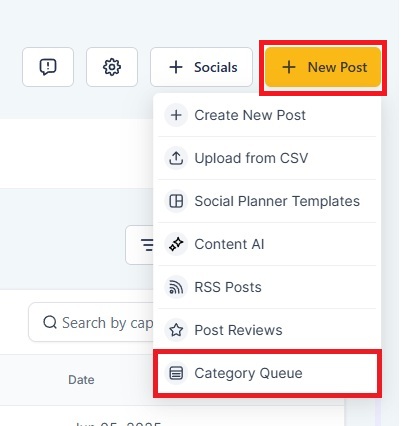401x426 pixels.
Task: Click the upload arrow icon for CSV
Action: (x=176, y=158)
